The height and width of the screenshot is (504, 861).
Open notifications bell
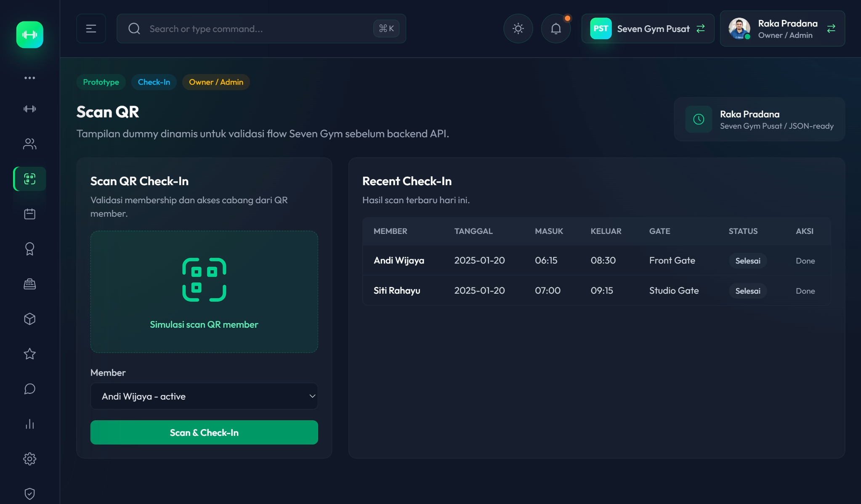pyautogui.click(x=556, y=29)
